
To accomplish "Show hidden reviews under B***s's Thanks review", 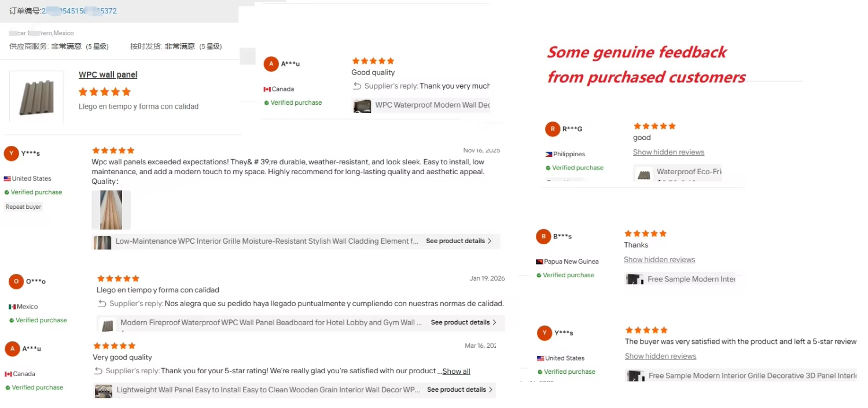I will tap(659, 260).
